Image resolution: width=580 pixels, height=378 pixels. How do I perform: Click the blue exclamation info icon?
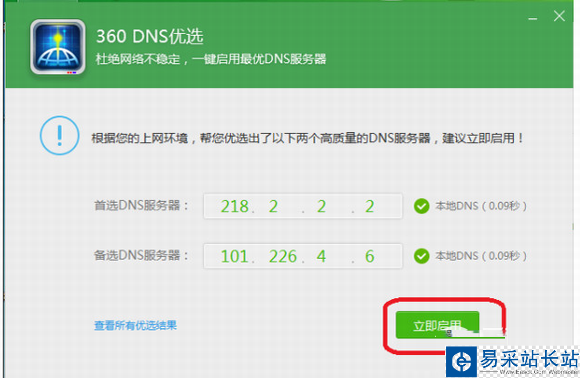60,135
